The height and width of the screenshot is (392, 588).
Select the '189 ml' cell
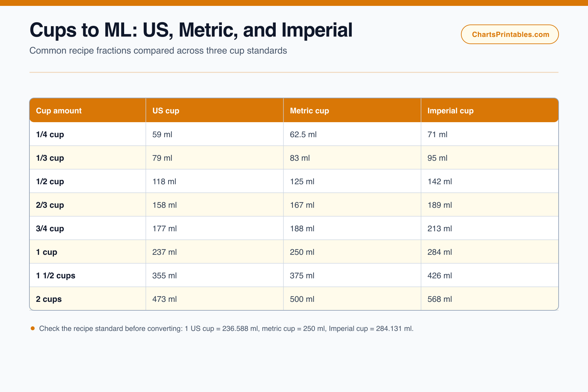coord(490,204)
